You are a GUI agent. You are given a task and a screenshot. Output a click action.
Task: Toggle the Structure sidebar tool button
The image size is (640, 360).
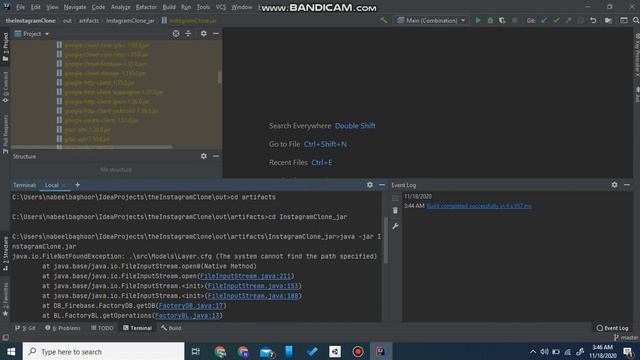pyautogui.click(x=5, y=253)
